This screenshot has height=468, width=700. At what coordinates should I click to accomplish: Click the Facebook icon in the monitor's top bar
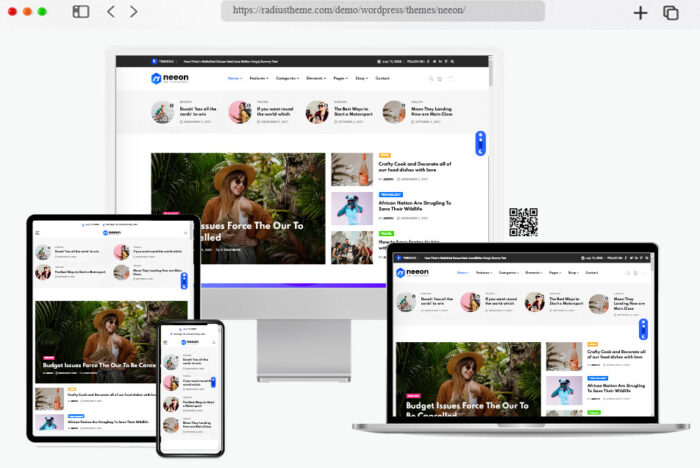[428, 62]
